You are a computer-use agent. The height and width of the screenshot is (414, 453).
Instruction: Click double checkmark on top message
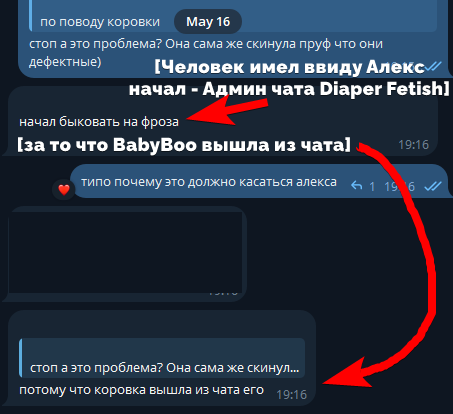[433, 66]
